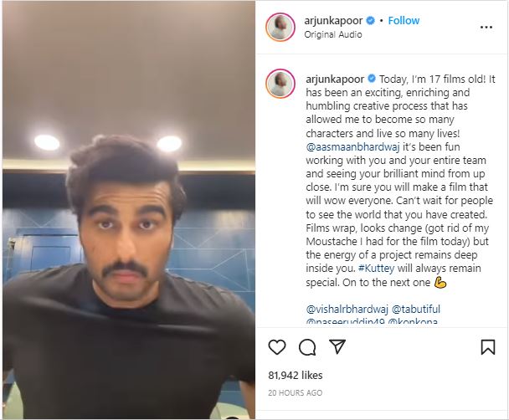This screenshot has height=420, width=509.
Task: Open the #Kuttey hashtag
Action: (x=376, y=269)
